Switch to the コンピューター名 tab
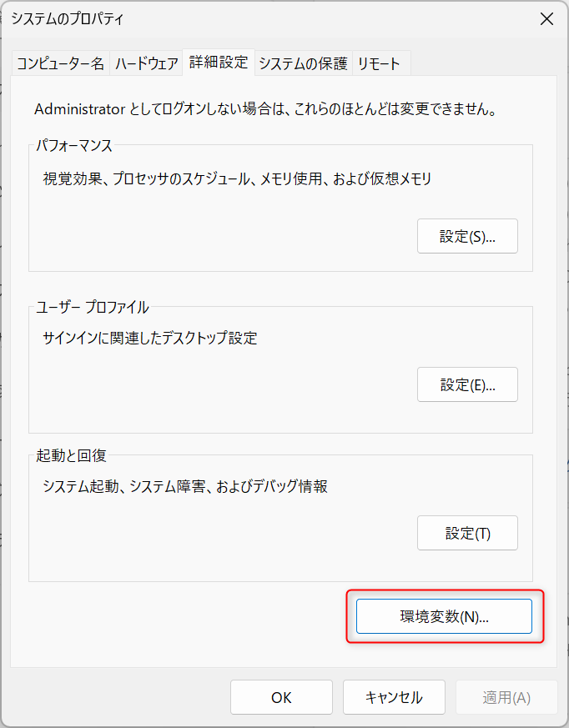The height and width of the screenshot is (728, 569). tap(60, 62)
